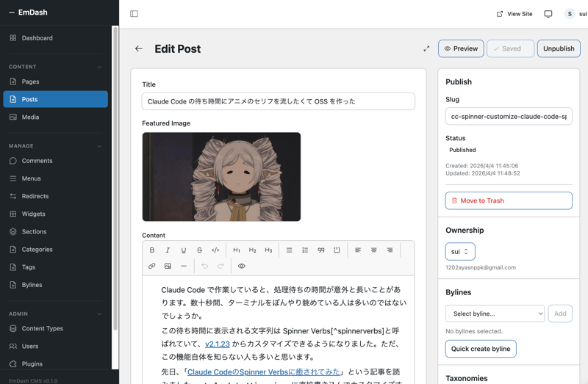
Task: Follow the v2.1.23 link
Action: click(218, 344)
